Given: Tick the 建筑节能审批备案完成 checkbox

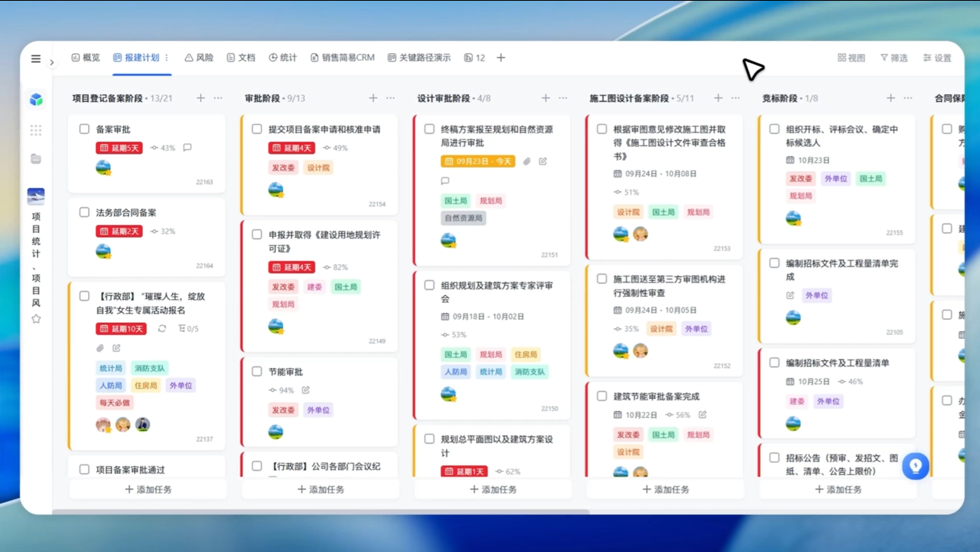Looking at the screenshot, I should tap(602, 396).
